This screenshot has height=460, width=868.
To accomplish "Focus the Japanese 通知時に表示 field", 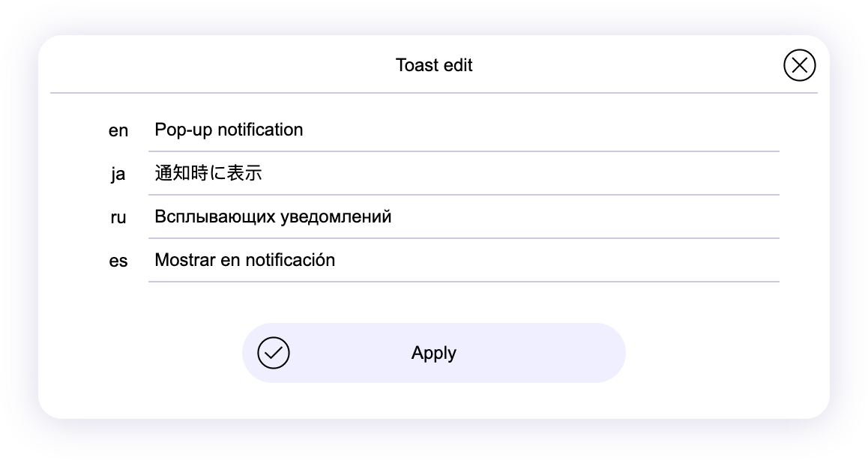I will [x=463, y=174].
